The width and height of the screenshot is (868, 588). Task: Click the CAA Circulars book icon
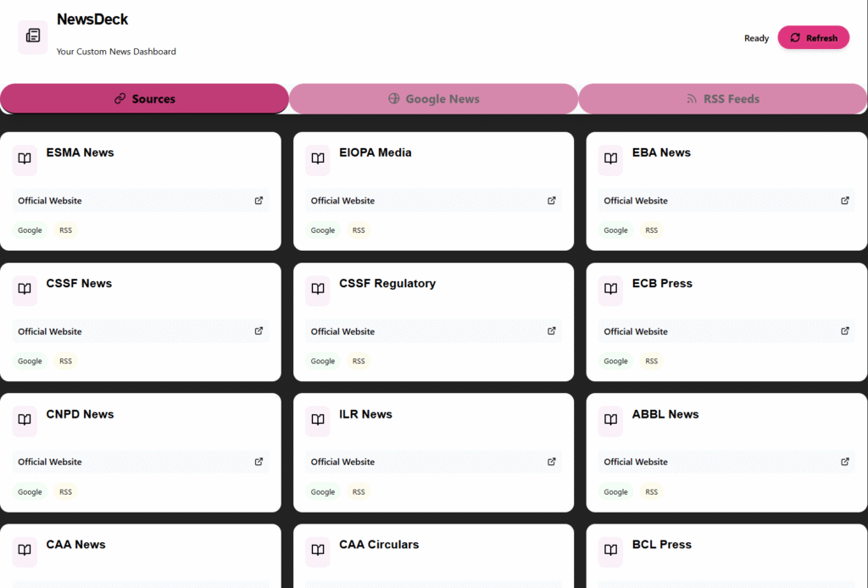[x=318, y=551]
